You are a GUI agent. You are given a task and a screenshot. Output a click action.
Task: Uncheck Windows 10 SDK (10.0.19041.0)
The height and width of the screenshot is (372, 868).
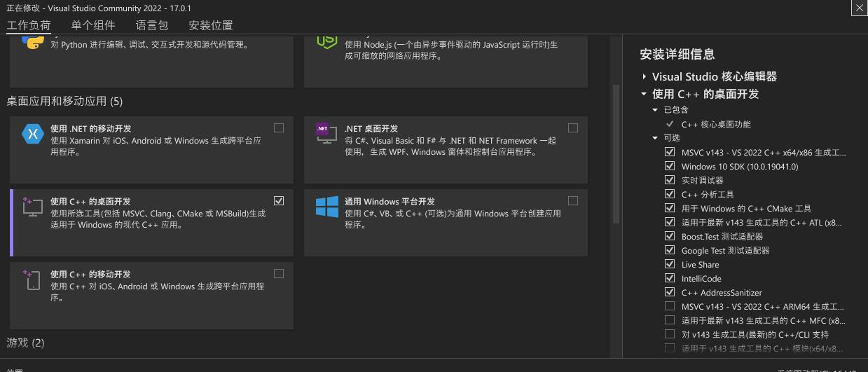[670, 166]
